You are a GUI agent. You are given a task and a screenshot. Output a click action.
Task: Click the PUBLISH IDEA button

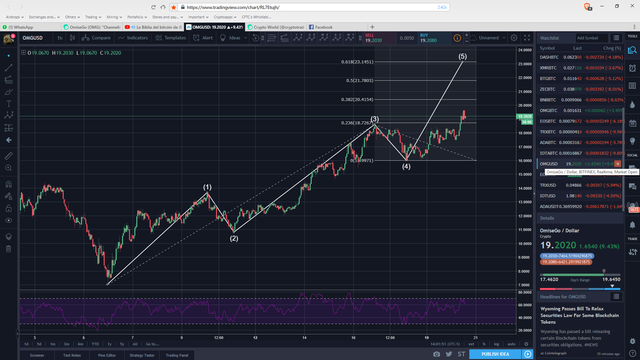(x=495, y=354)
